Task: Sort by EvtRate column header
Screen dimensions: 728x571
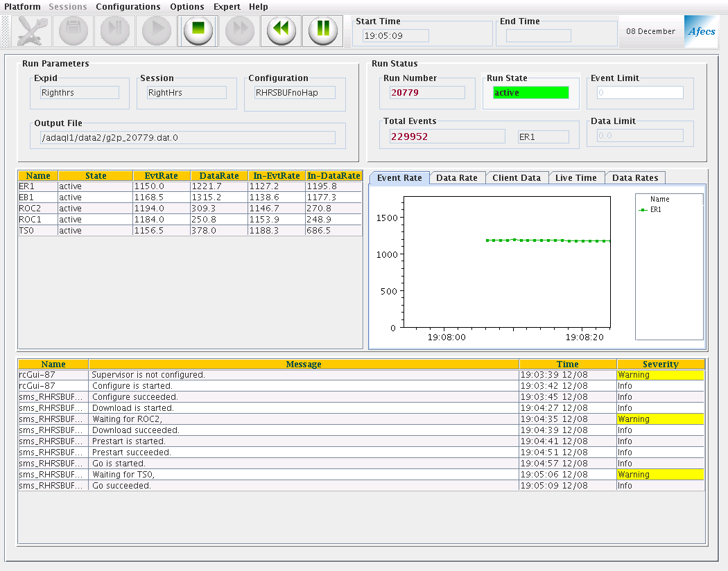Action: (161, 175)
